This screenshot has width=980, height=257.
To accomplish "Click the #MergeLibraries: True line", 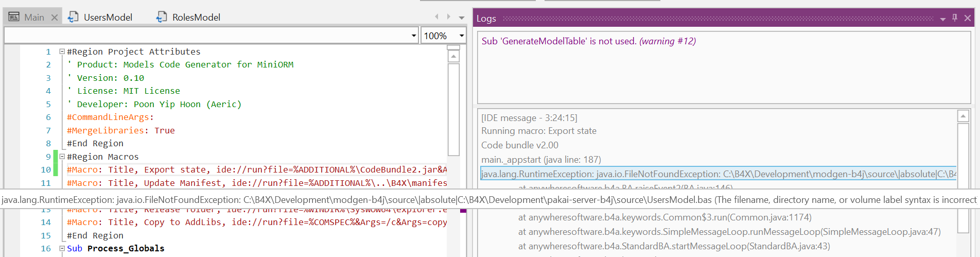I will (120, 130).
